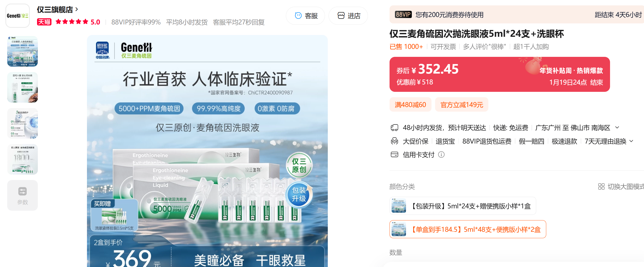Expand the service guarantees chevron

point(631,141)
